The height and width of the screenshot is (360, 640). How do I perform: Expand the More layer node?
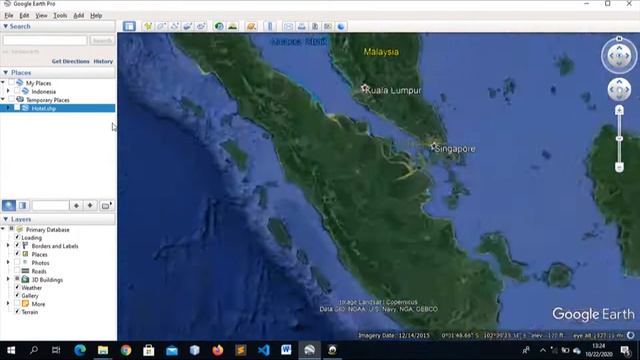pos(8,304)
